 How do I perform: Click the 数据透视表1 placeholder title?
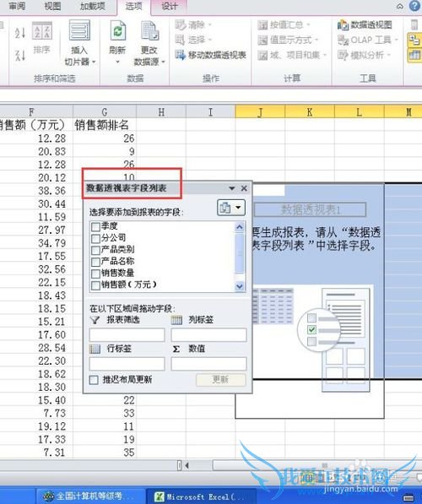[310, 209]
